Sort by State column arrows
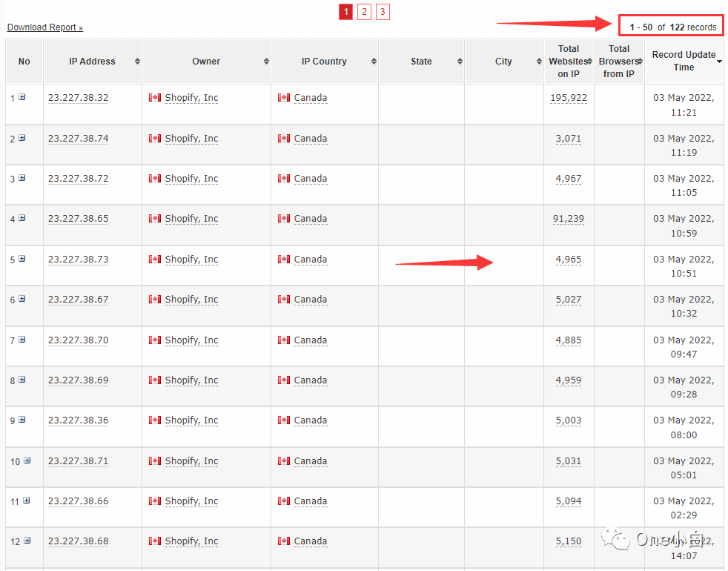This screenshot has height=571, width=728. pyautogui.click(x=460, y=62)
